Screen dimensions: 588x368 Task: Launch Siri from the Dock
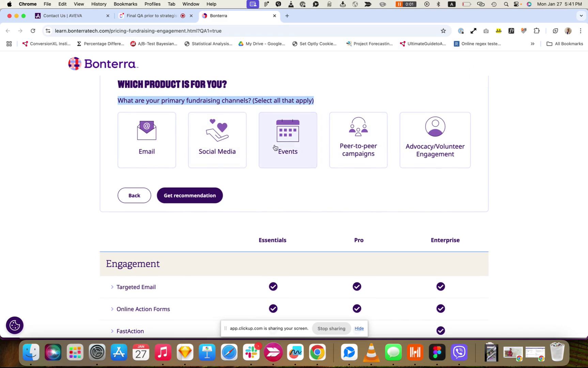click(53, 352)
